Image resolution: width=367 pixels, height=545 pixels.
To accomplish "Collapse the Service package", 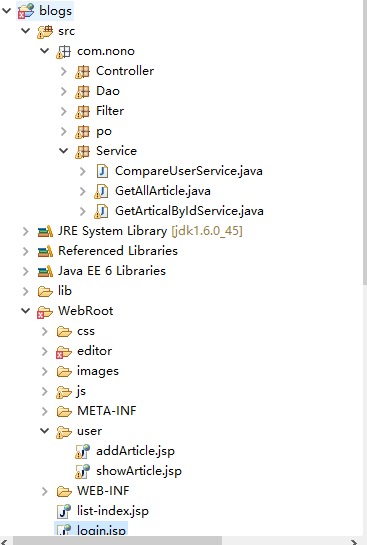I will click(x=64, y=151).
